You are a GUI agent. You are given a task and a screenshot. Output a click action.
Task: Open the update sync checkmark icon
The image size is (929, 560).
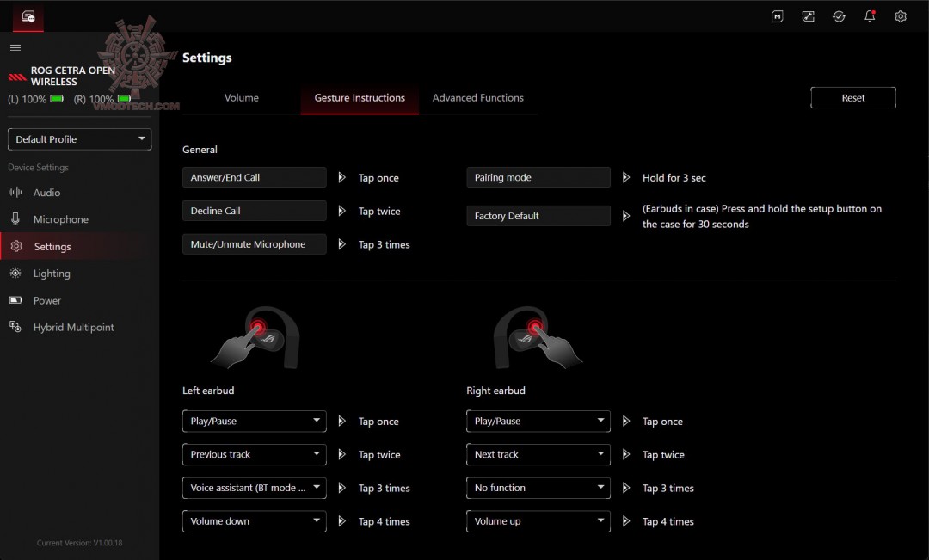click(839, 16)
